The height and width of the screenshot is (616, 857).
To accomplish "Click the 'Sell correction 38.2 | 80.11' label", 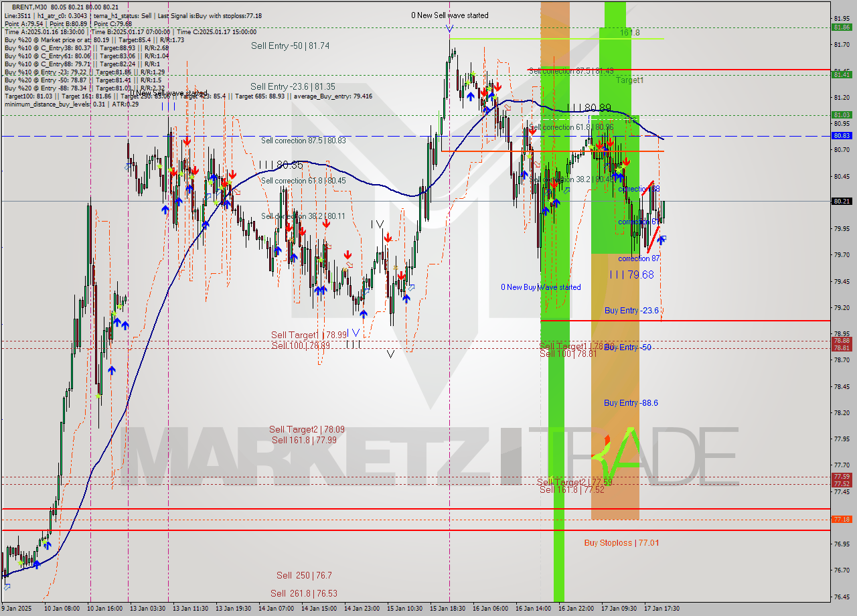I will point(303,216).
